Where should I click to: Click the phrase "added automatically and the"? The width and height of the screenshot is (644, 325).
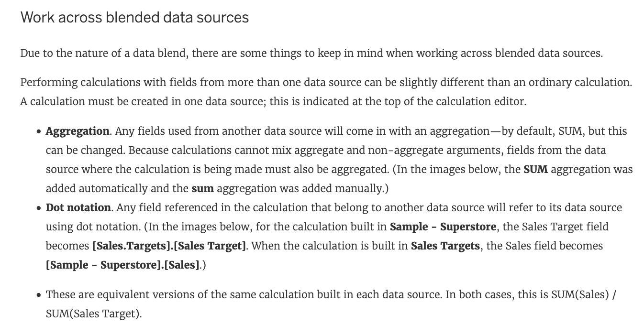117,188
